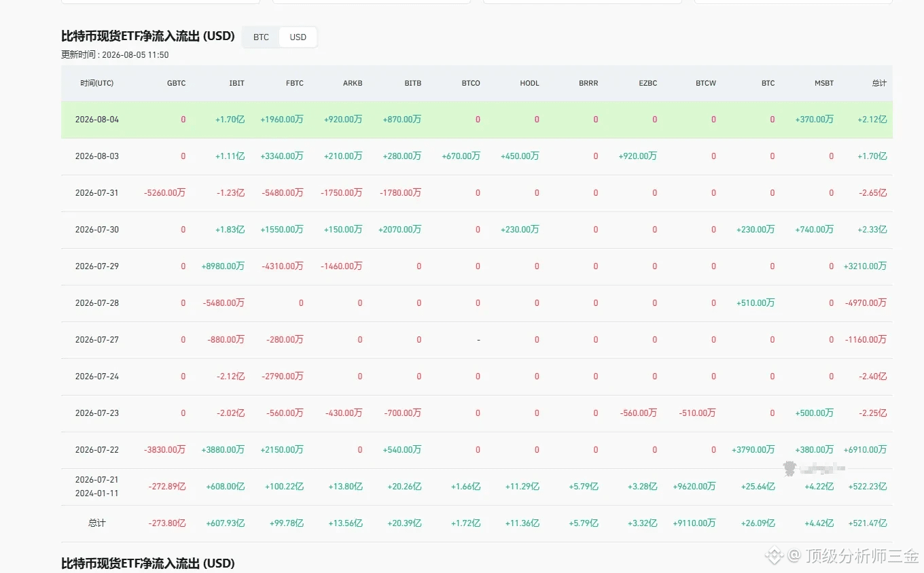924x573 pixels.
Task: Click IBIT value +1.11亿
Action: click(230, 156)
